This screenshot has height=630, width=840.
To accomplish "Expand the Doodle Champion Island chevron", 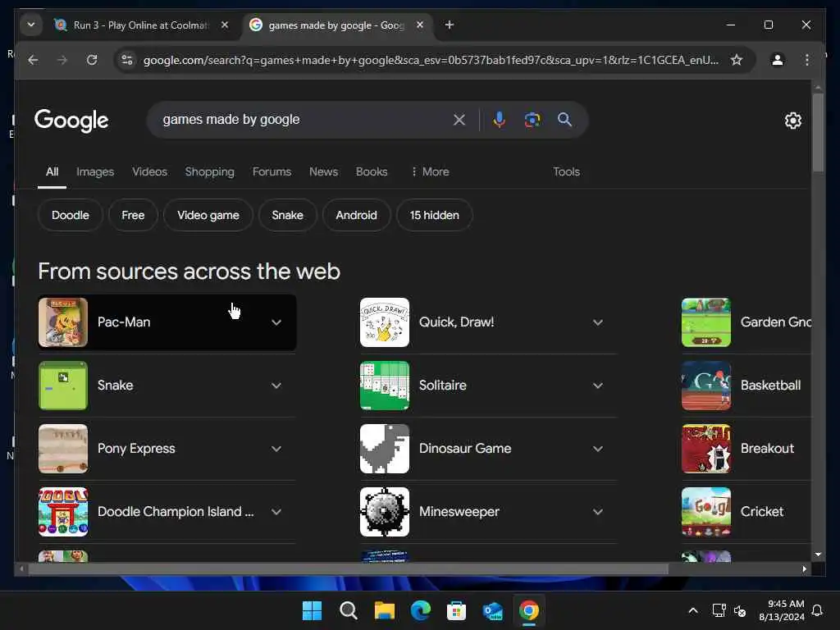I will coord(276,512).
